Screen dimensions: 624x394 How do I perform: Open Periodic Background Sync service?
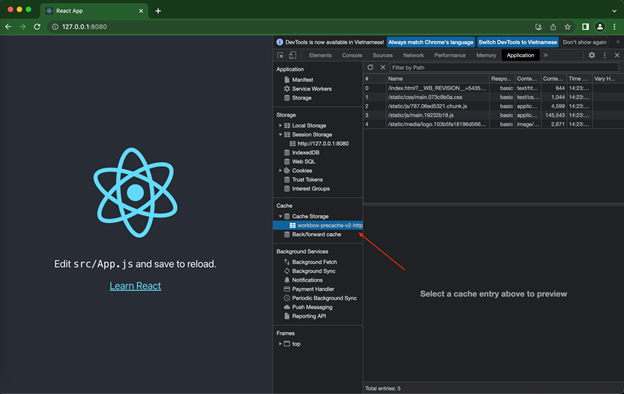(x=324, y=298)
